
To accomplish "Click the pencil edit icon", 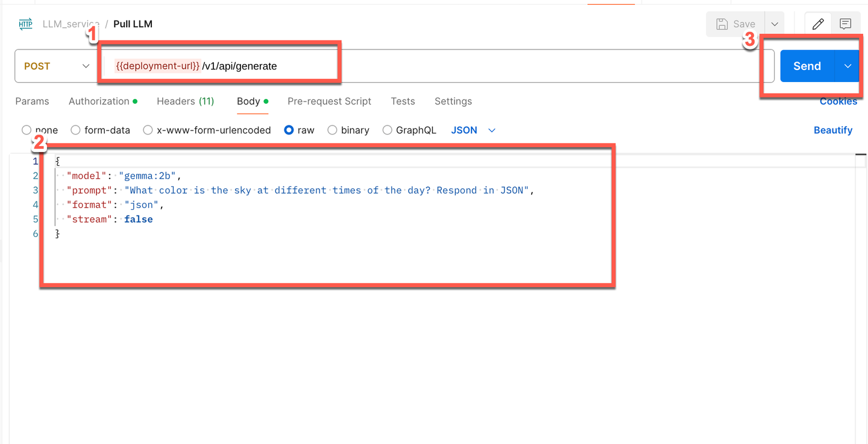I will [818, 24].
